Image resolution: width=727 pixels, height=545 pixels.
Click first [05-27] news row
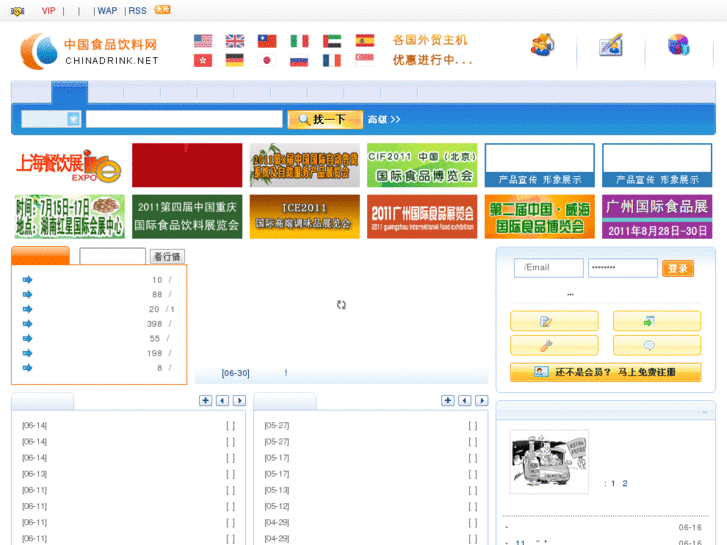pos(370,425)
